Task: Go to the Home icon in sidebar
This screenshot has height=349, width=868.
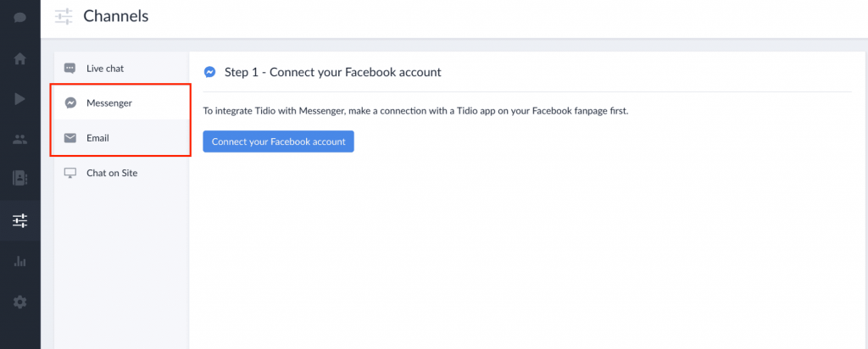Action: tap(19, 58)
